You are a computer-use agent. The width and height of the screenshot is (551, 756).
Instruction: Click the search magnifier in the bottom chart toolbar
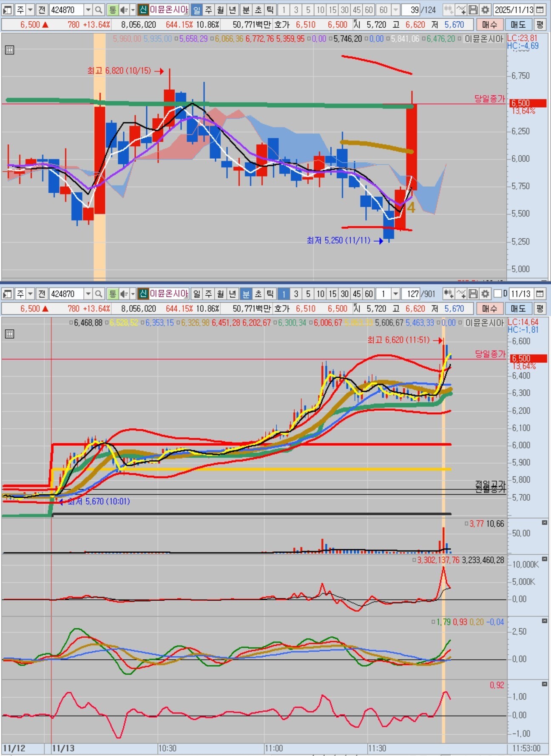coord(99,294)
